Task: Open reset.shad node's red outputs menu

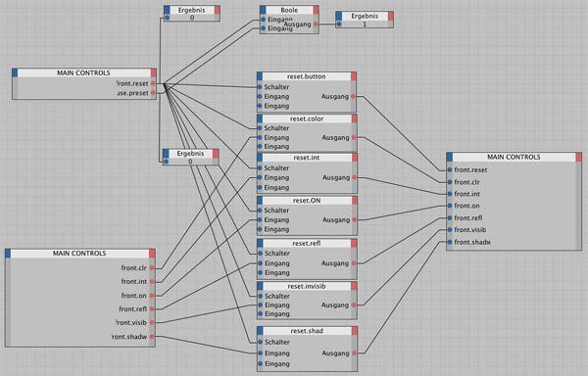Action: 355,331
